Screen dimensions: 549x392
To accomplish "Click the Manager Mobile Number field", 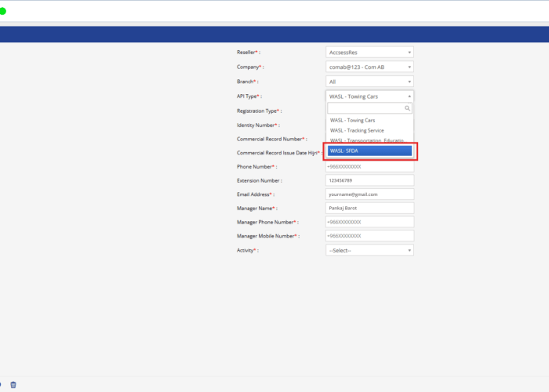I will coord(369,236).
